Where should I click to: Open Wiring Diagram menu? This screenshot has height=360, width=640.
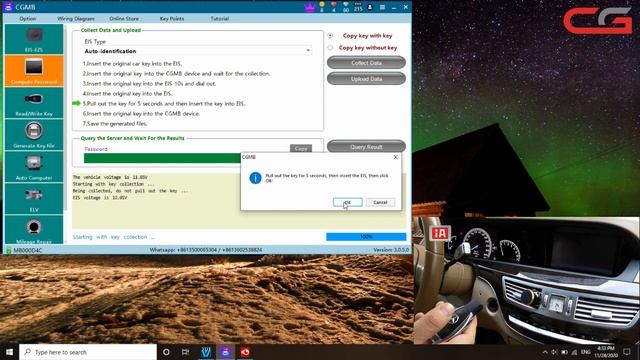coord(76,19)
